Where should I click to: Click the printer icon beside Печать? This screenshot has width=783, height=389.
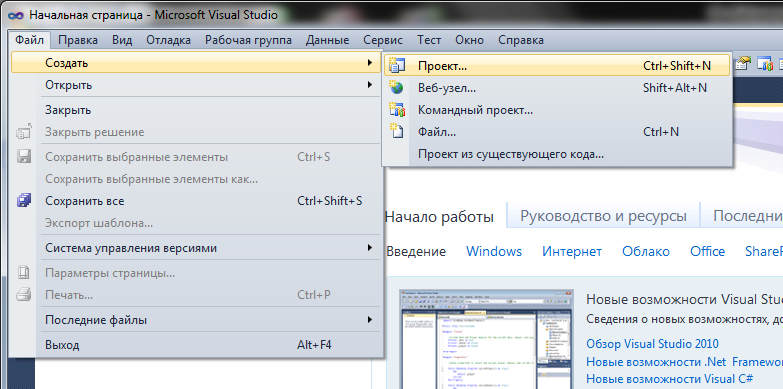(23, 295)
